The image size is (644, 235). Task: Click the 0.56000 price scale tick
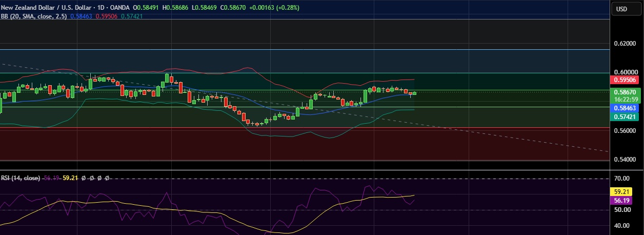point(625,131)
